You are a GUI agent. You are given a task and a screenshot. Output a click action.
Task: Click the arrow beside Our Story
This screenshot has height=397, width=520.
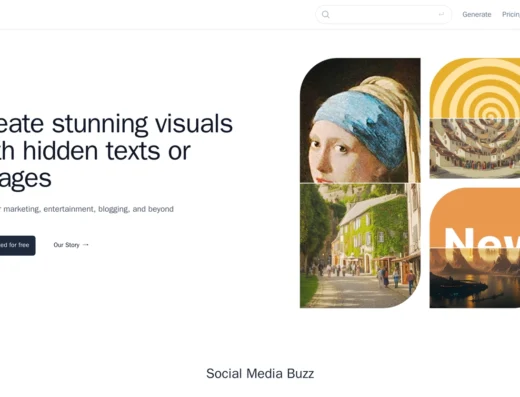(x=86, y=245)
